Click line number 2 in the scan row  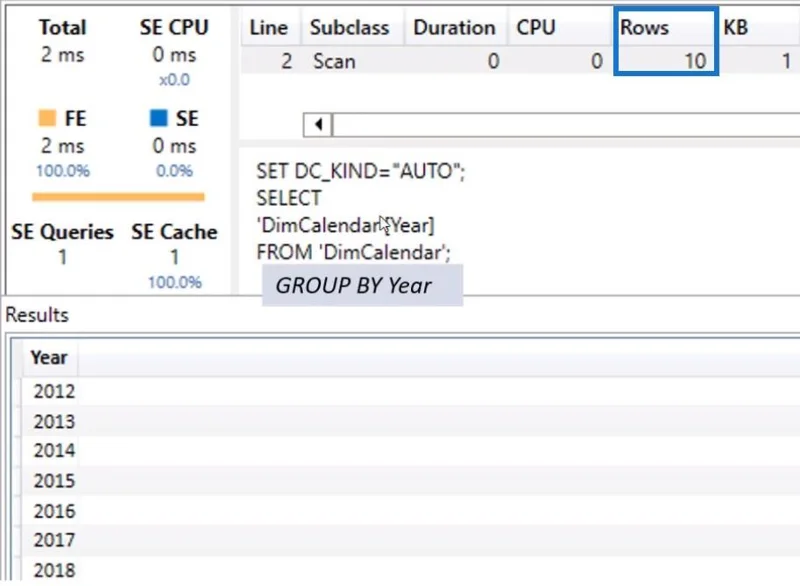coord(287,62)
